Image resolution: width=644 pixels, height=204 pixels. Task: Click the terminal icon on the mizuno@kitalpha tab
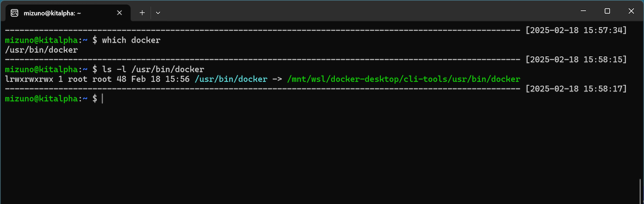(x=14, y=13)
